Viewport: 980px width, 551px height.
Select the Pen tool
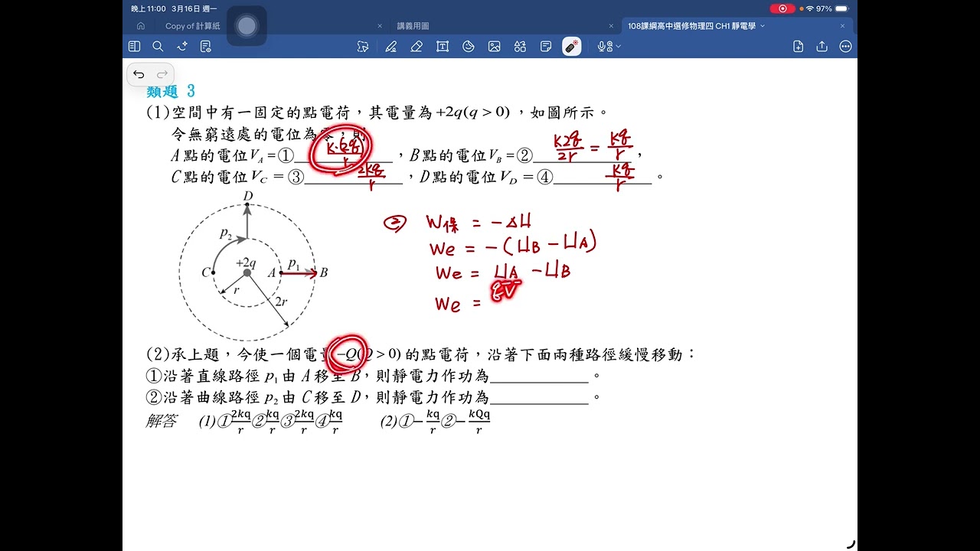pos(390,47)
